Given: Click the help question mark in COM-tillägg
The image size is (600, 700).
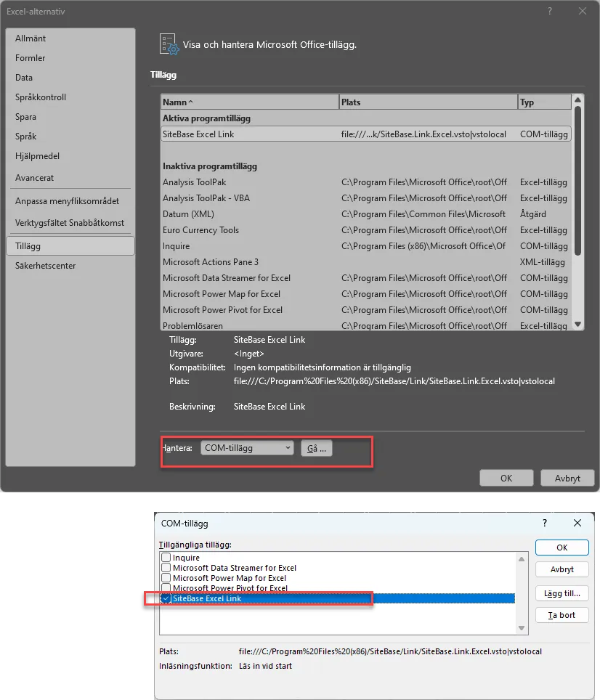Looking at the screenshot, I should [545, 523].
